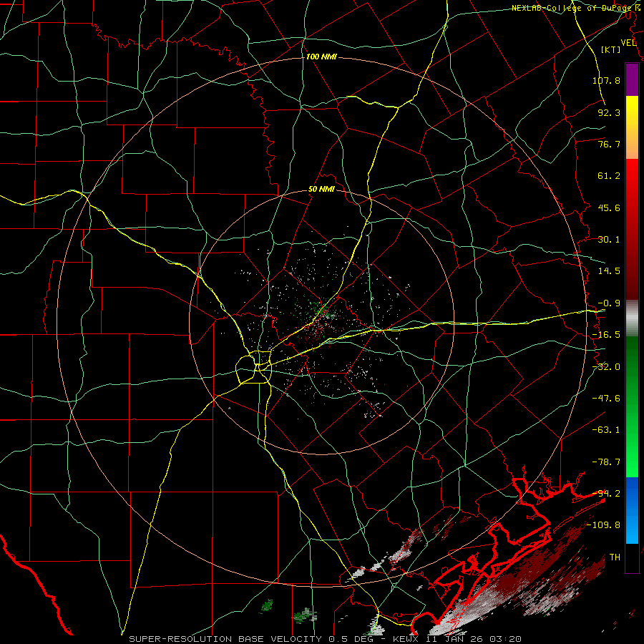
Task: Select the 14.5 velocity scale value
Action: [x=609, y=271]
